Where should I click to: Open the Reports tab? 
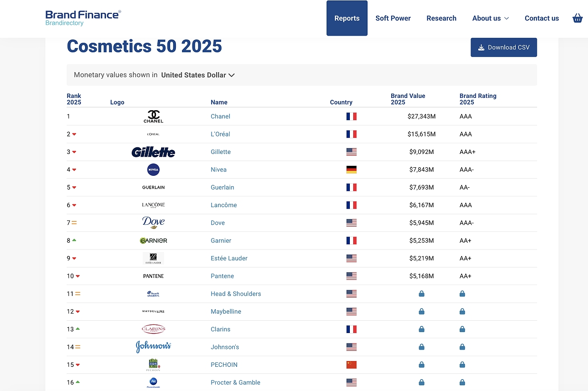click(x=347, y=18)
